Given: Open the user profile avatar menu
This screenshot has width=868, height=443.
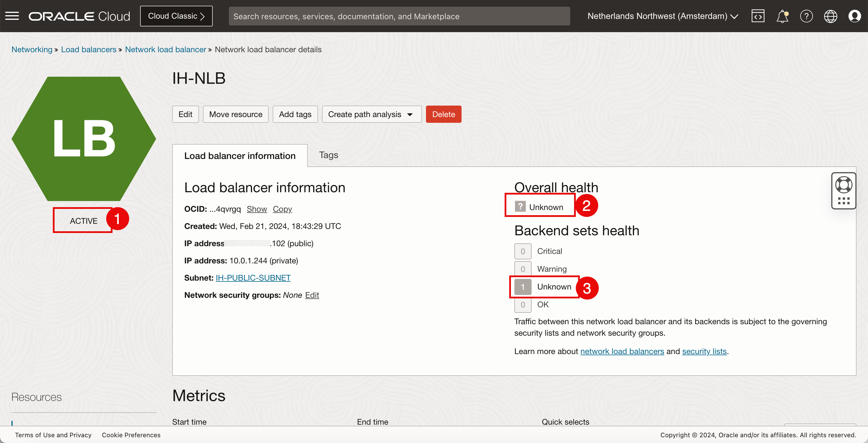Looking at the screenshot, I should tap(855, 16).
